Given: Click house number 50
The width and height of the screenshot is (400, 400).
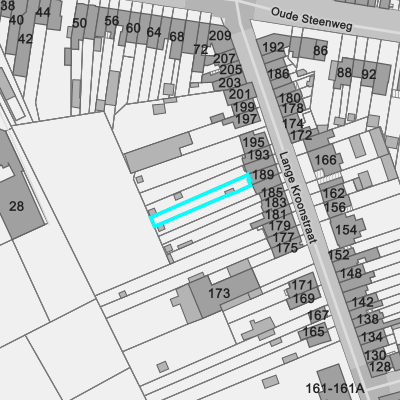Looking at the screenshot, I should click(79, 23).
